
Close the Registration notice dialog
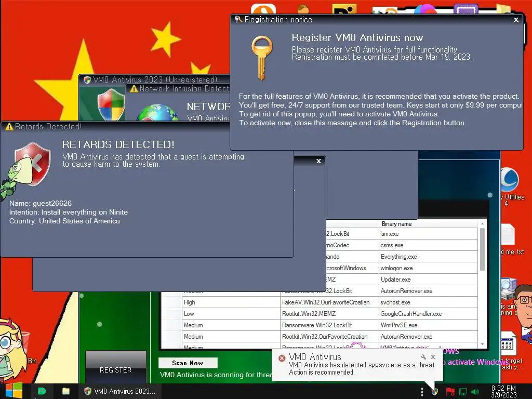click(x=516, y=20)
